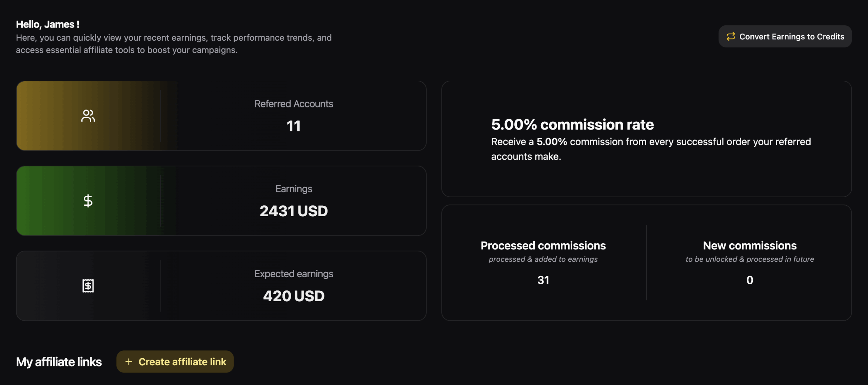Create affiliate link

[x=175, y=362]
